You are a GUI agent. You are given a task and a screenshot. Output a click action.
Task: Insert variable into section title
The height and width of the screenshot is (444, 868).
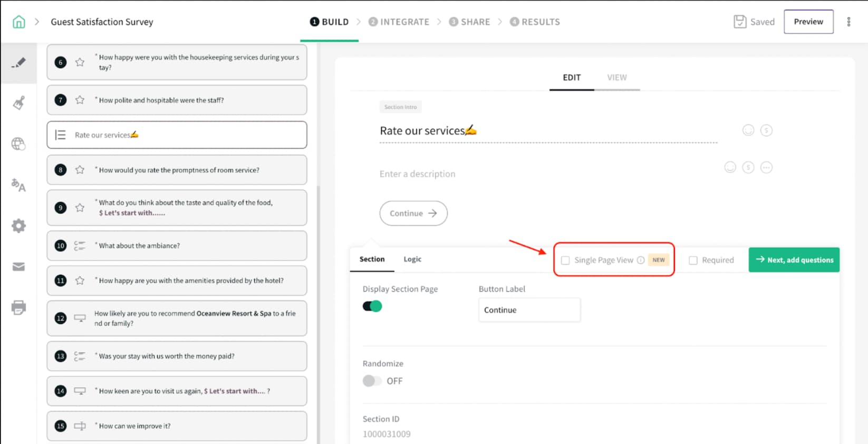(x=766, y=130)
